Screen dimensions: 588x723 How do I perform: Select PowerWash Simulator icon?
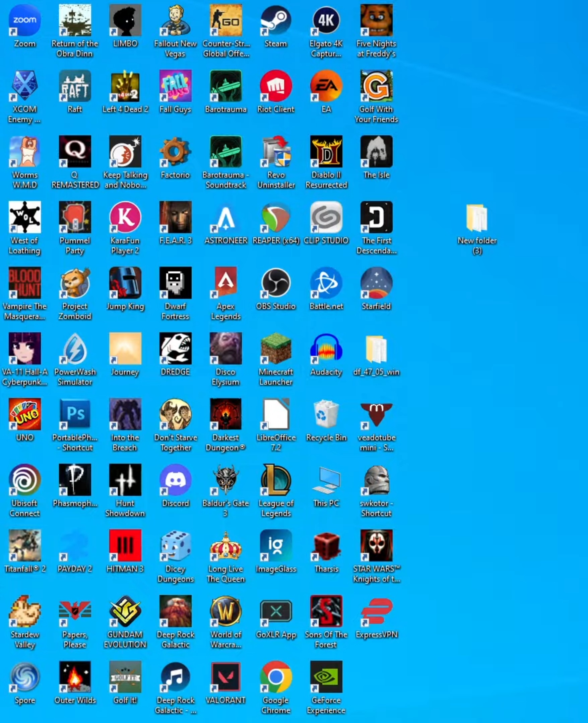(75, 349)
